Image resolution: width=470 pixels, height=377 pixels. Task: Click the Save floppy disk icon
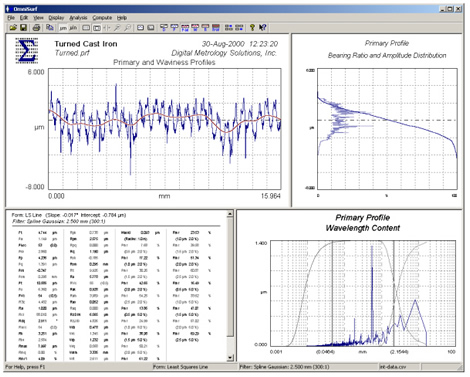point(23,28)
